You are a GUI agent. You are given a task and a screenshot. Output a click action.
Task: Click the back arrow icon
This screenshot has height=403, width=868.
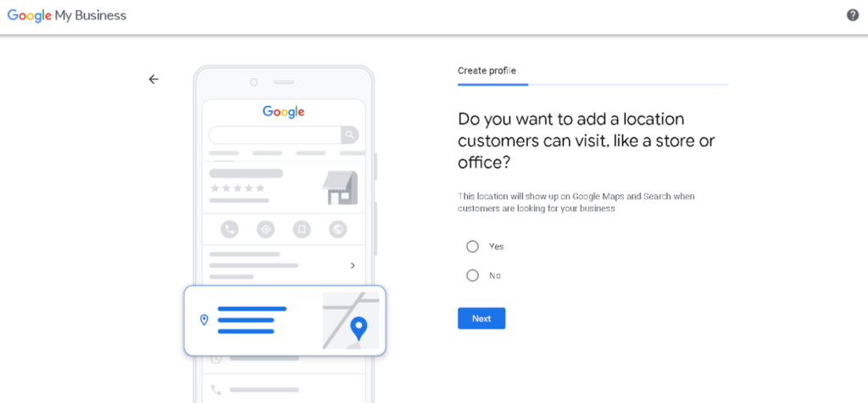click(153, 79)
